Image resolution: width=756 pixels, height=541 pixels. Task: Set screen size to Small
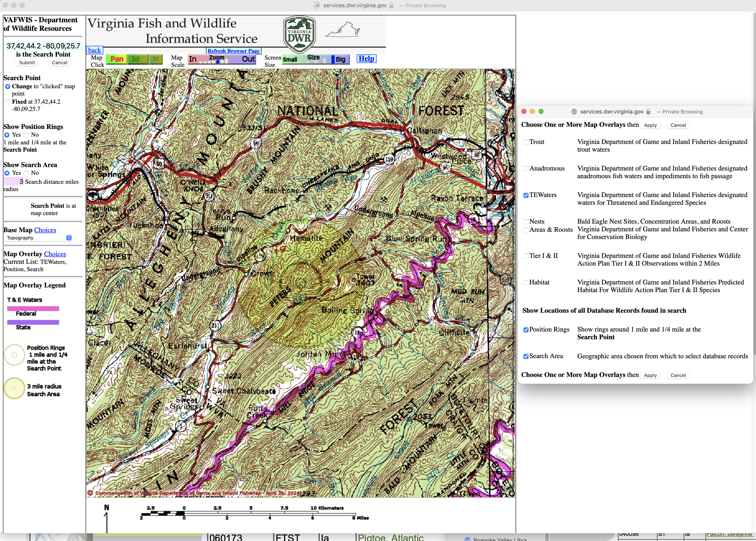pyautogui.click(x=290, y=60)
